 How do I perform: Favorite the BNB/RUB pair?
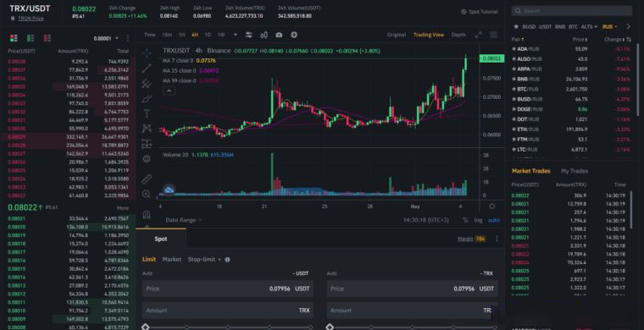[514, 79]
